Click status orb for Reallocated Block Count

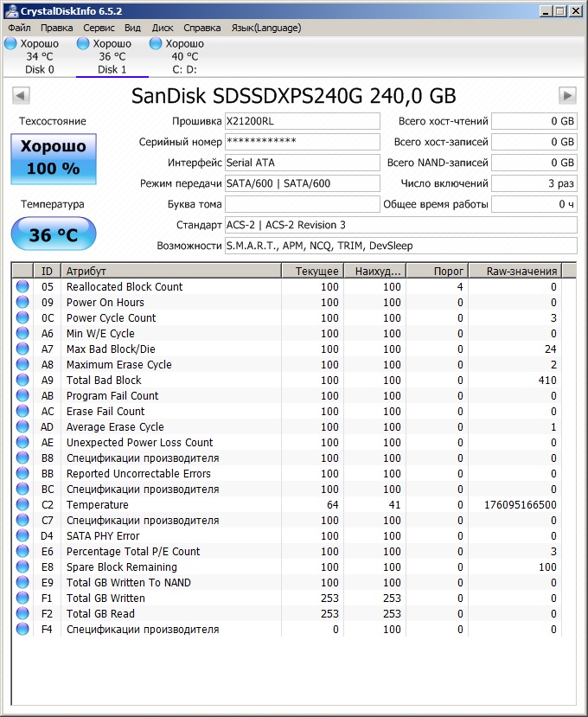click(x=22, y=287)
